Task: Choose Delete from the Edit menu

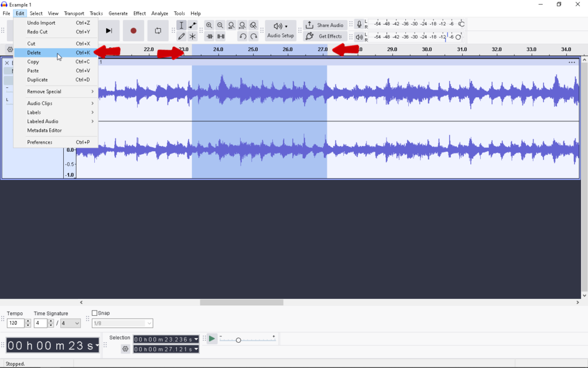Action: tap(34, 53)
